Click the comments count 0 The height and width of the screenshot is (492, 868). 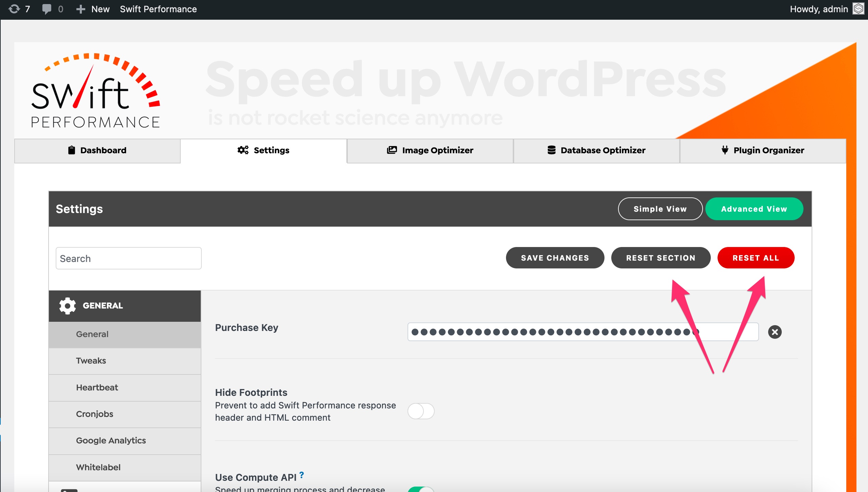pos(60,9)
